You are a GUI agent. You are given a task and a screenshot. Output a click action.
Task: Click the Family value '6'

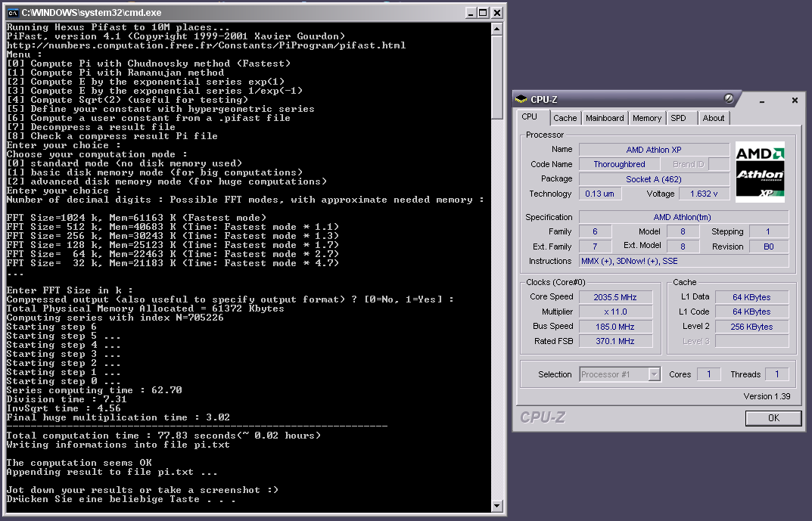coord(595,232)
